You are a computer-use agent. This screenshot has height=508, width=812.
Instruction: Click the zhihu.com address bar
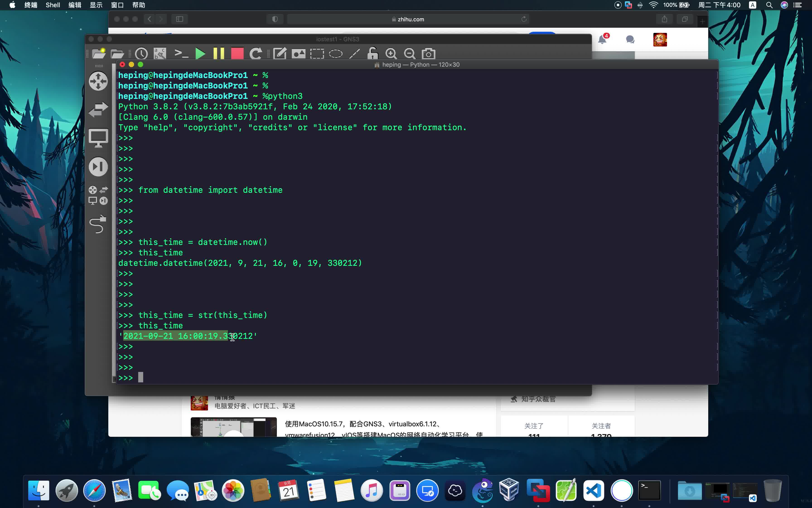pos(408,19)
